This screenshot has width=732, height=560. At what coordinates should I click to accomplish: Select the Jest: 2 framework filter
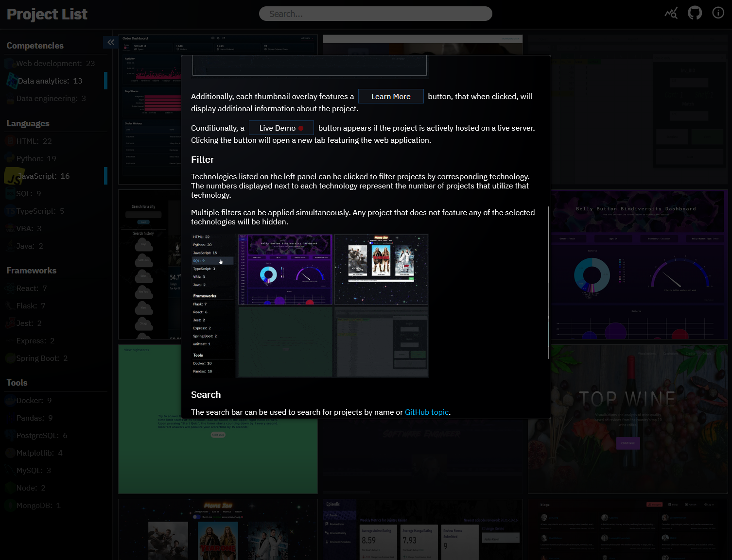pos(55,323)
